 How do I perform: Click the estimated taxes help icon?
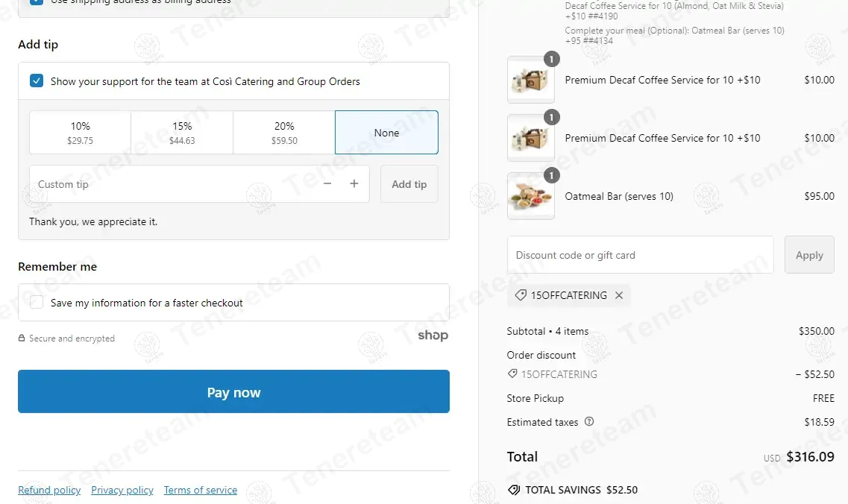[x=589, y=421]
